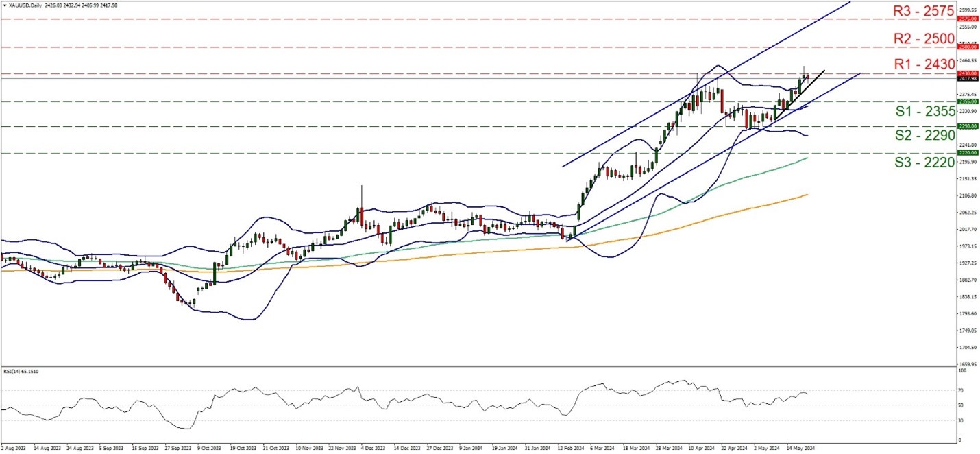The width and height of the screenshot is (980, 454).
Task: Click the 1659.95 price axis value
Action: click(x=968, y=364)
